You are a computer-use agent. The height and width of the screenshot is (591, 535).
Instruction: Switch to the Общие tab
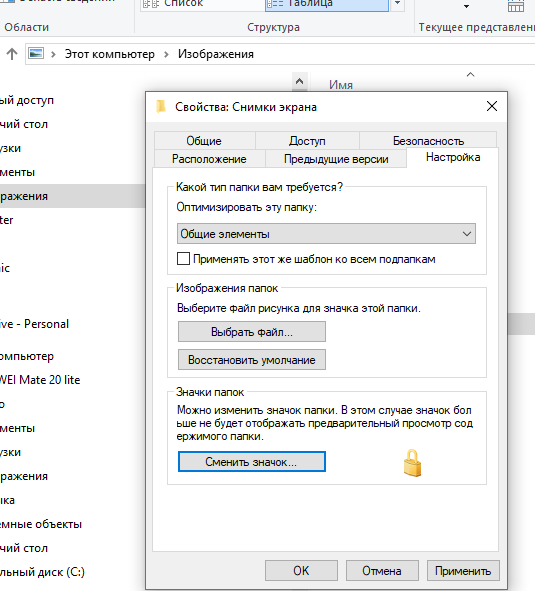pyautogui.click(x=204, y=141)
